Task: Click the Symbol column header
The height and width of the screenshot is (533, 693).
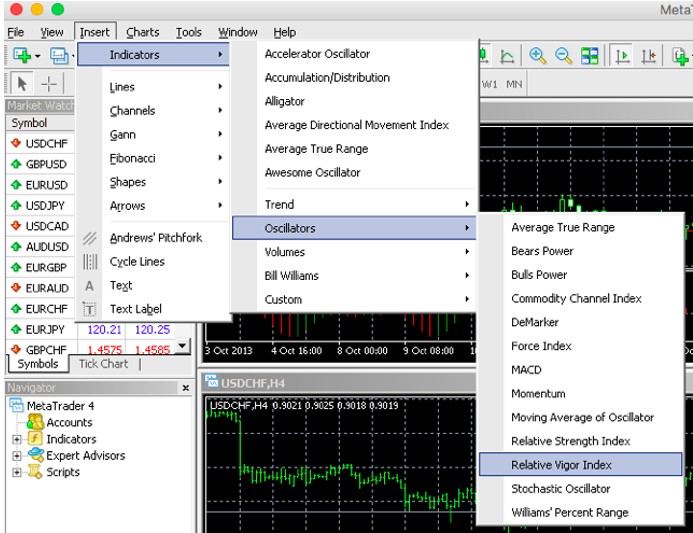Action: click(40, 123)
